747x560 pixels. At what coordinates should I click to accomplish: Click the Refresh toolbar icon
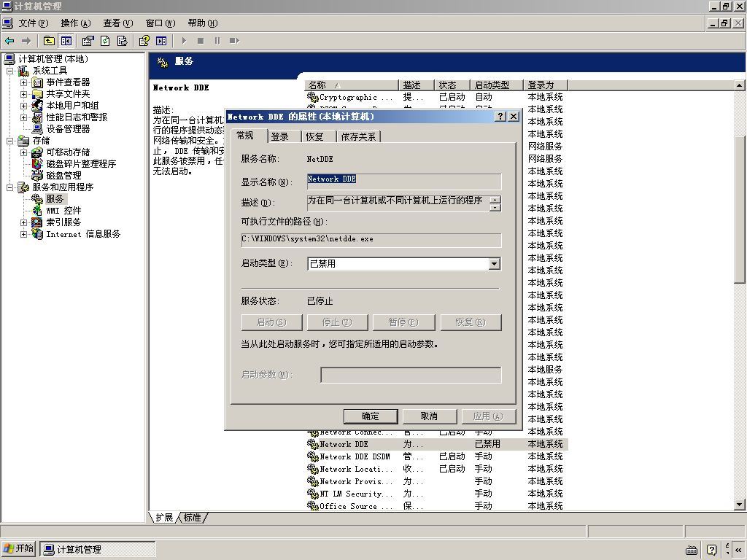tap(105, 41)
